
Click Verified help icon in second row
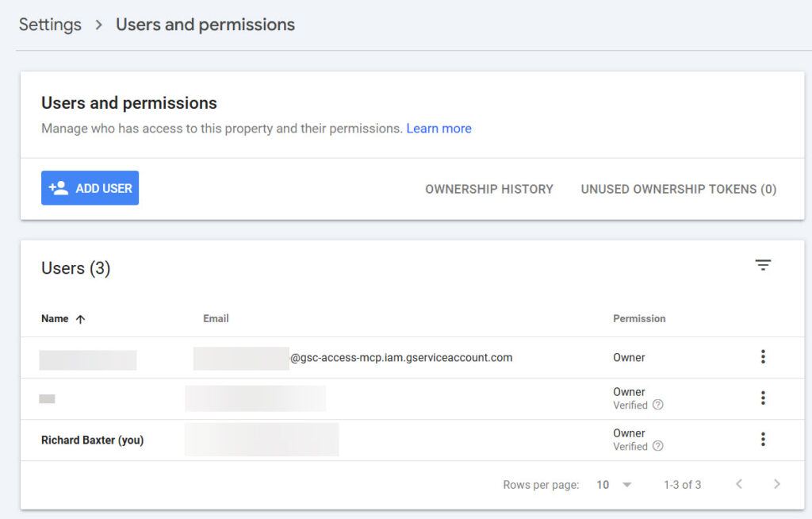pos(657,405)
